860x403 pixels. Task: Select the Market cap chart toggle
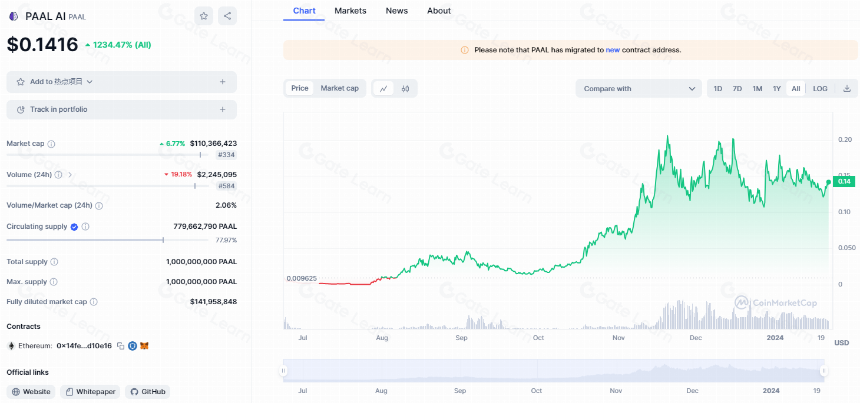[x=340, y=88]
